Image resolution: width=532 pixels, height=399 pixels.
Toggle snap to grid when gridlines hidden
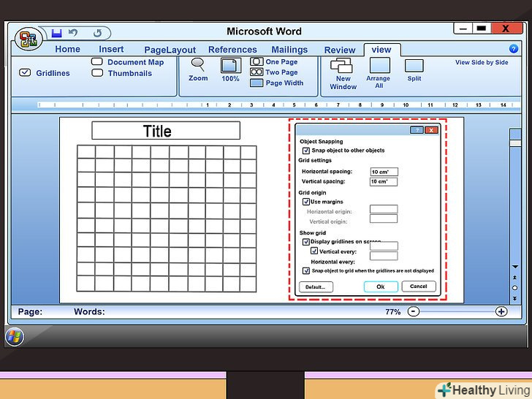(306, 270)
